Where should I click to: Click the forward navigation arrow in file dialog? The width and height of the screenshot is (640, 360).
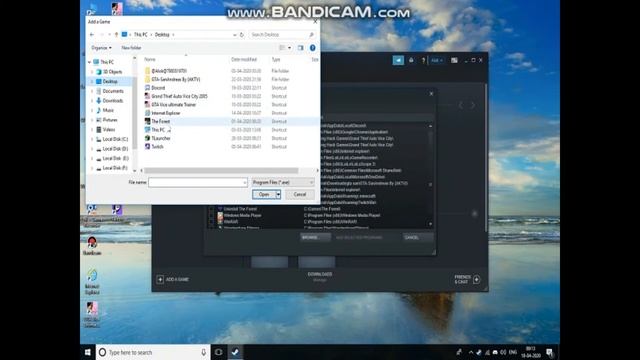click(102, 35)
